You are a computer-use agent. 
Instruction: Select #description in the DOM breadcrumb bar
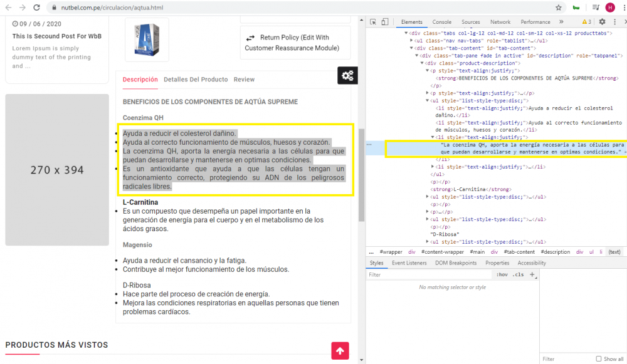[x=555, y=252]
